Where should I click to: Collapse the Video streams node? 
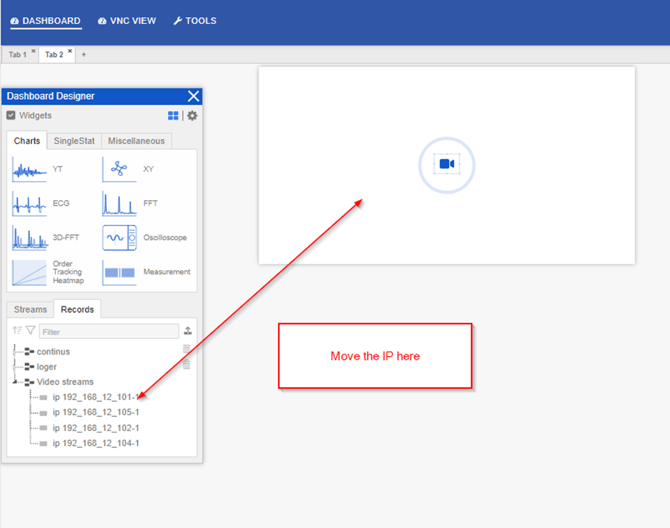tap(15, 382)
